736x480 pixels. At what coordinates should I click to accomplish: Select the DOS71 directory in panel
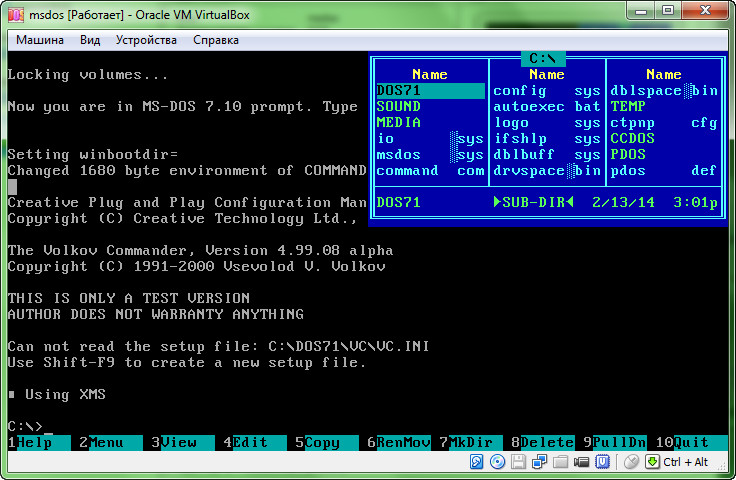[430, 91]
